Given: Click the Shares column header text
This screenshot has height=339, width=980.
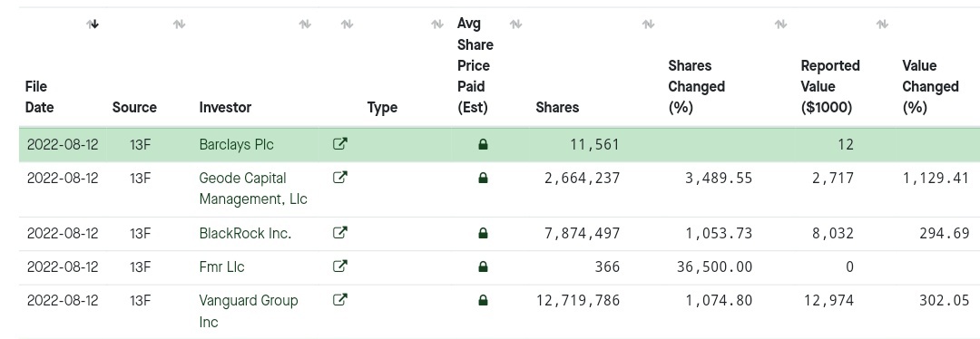Looking at the screenshot, I should tap(557, 107).
